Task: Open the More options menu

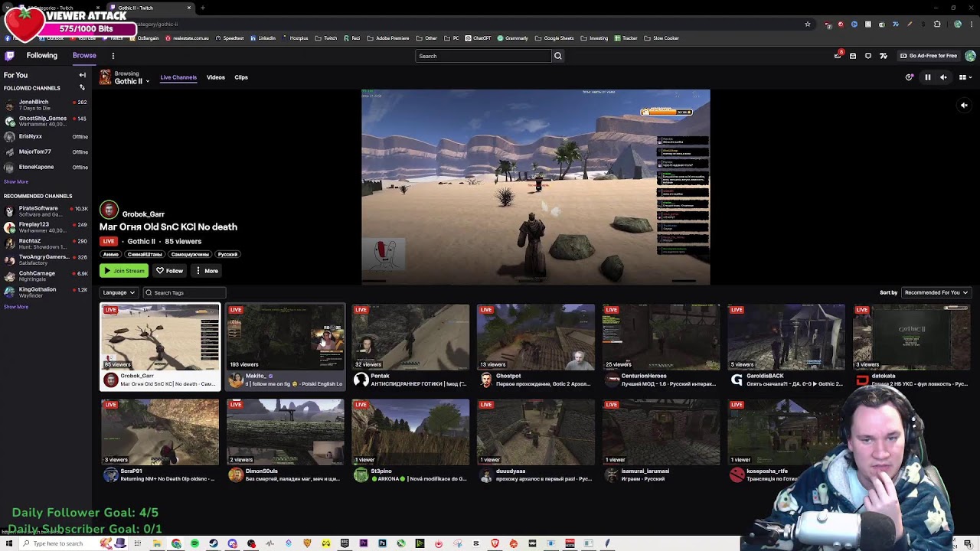Action: pyautogui.click(x=207, y=271)
